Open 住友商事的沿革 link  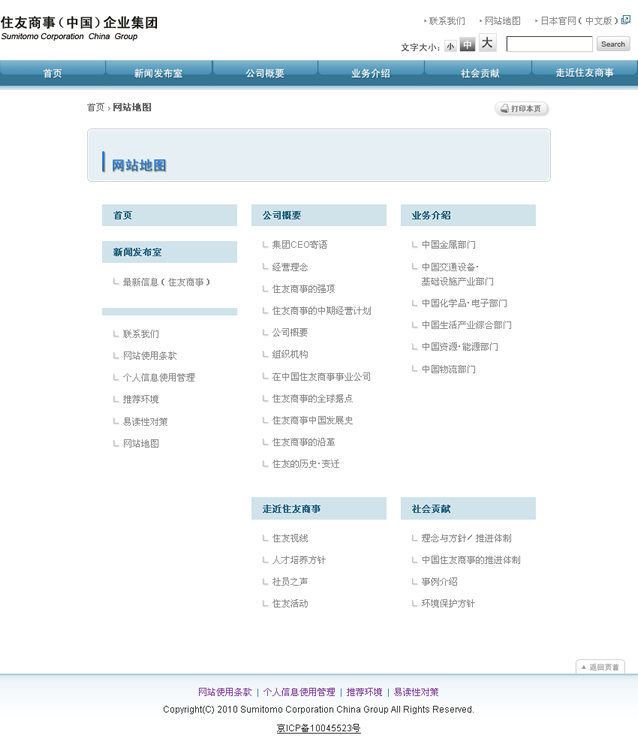point(303,442)
